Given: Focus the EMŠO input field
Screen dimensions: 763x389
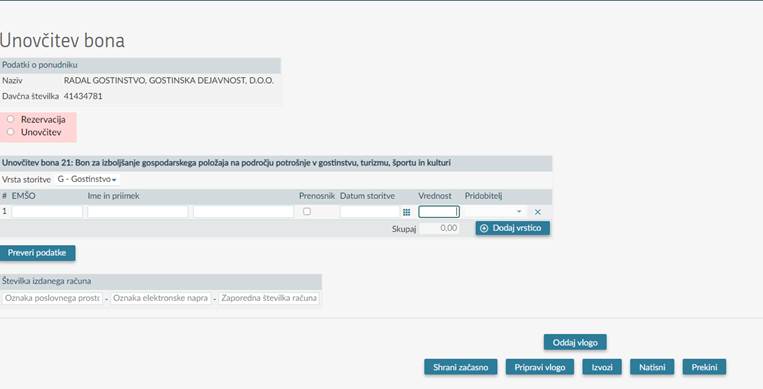Looking at the screenshot, I should pos(47,212).
